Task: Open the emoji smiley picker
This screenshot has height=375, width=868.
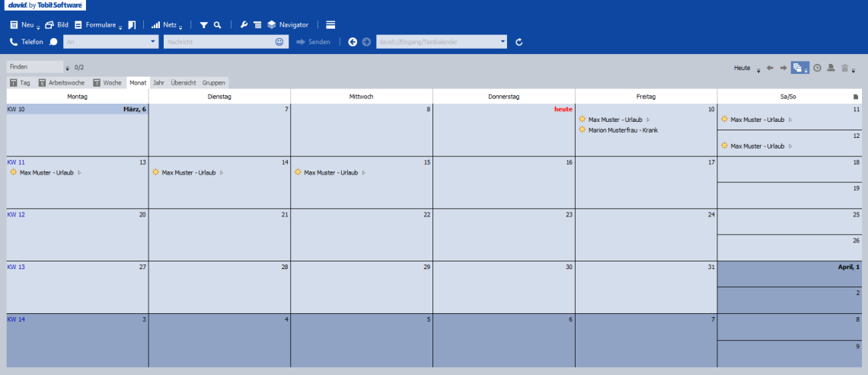Action: click(x=279, y=42)
